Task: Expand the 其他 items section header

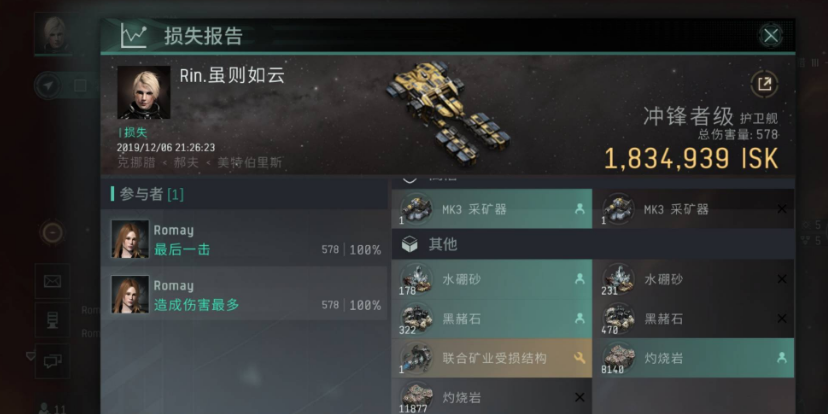Action: [592, 244]
